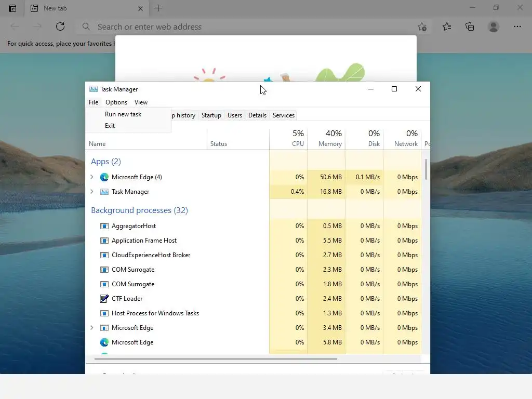Click the Task Manager process row icon

pyautogui.click(x=104, y=192)
